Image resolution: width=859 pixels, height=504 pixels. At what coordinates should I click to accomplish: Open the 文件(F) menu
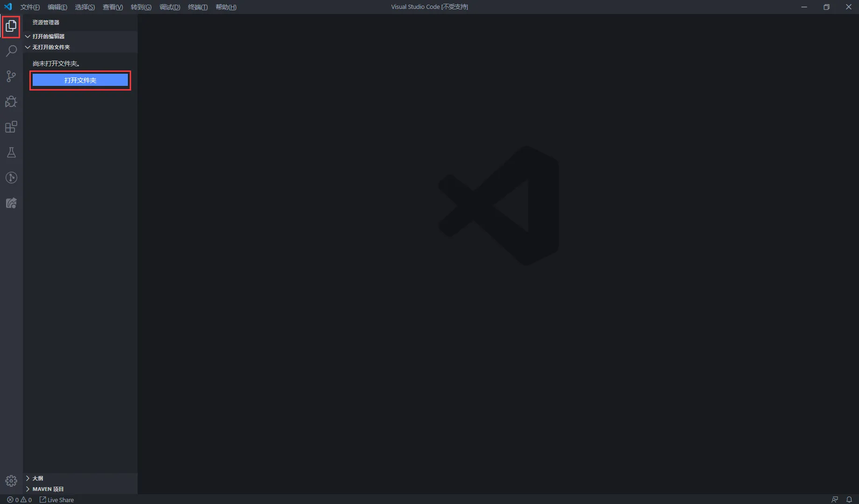point(30,7)
